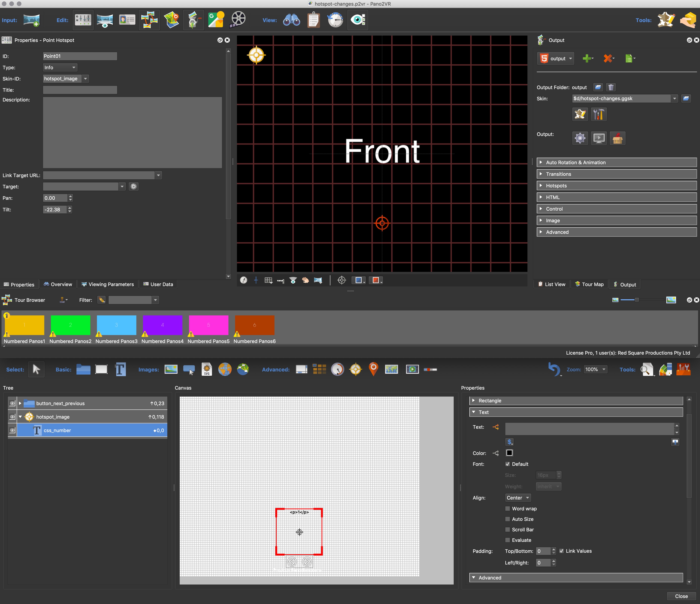Open the hotspot Type dropdown
This screenshot has width=700, height=604.
pyautogui.click(x=60, y=68)
